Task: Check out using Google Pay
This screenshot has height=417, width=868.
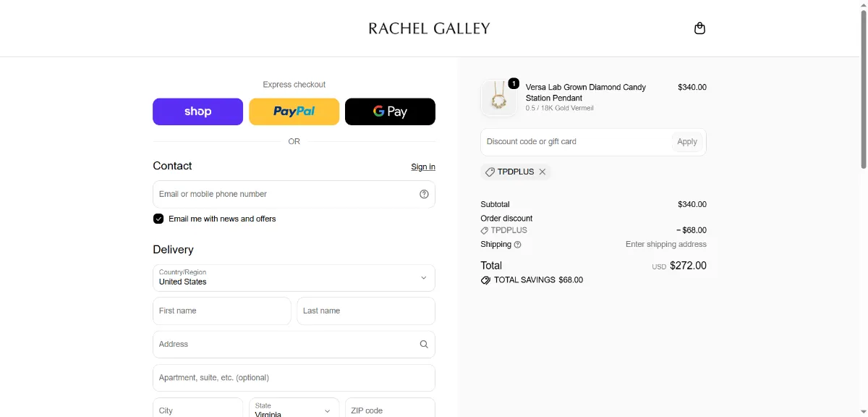Action: [x=390, y=111]
